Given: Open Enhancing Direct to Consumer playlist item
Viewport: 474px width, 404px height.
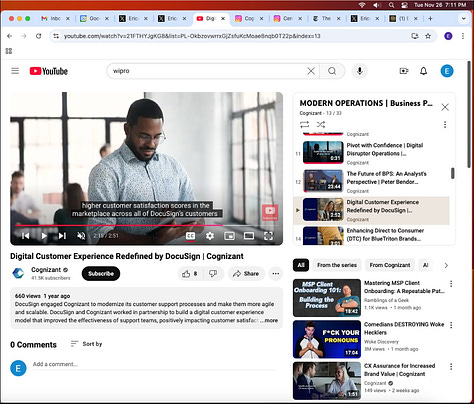Looking at the screenshot, I should (x=371, y=235).
